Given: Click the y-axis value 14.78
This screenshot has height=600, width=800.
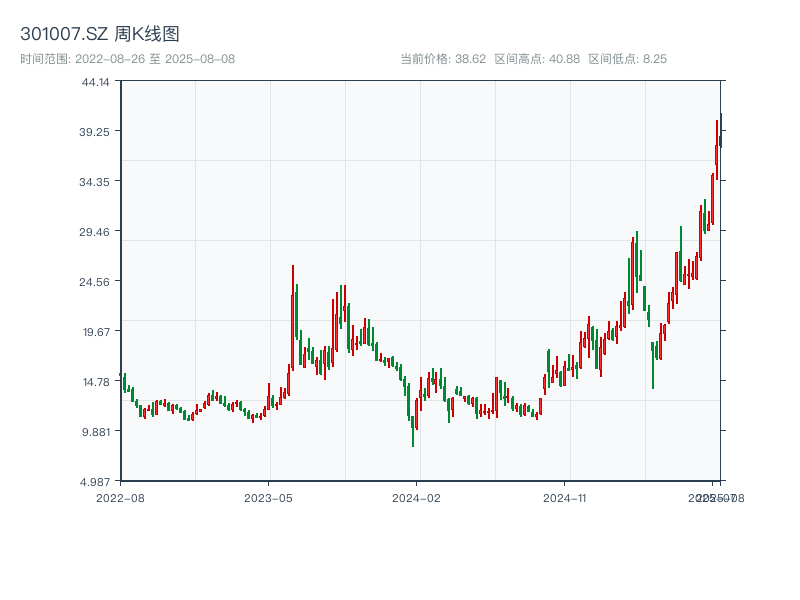Looking at the screenshot, I should pyautogui.click(x=96, y=382).
